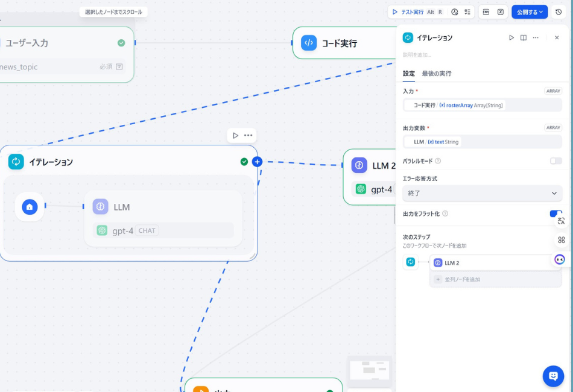Screen dimensions: 573x392
Task: Open the help book icon in the iteration panel
Action: point(523,37)
